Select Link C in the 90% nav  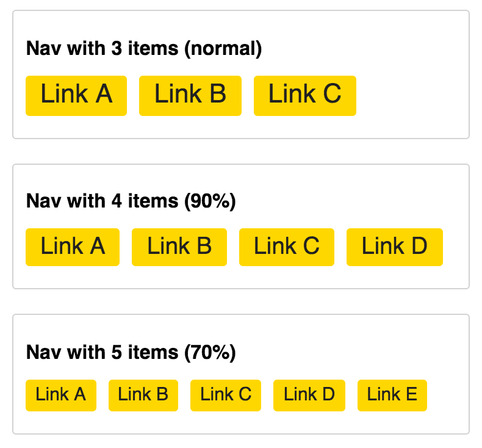point(287,247)
